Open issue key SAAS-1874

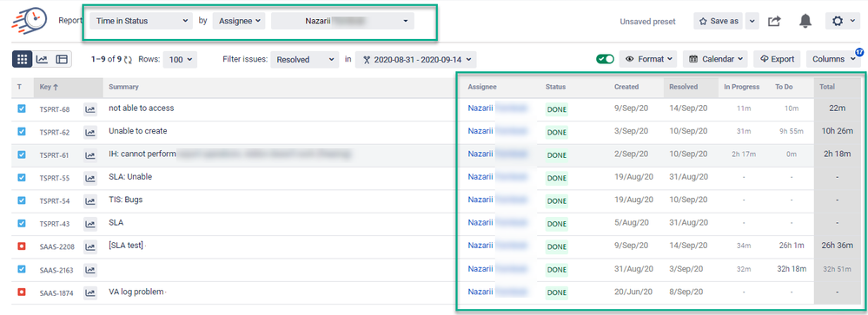[x=57, y=292]
